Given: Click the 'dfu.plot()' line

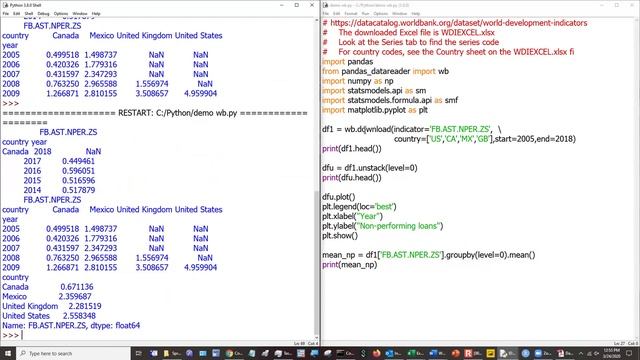Looking at the screenshot, I should tap(338, 197).
